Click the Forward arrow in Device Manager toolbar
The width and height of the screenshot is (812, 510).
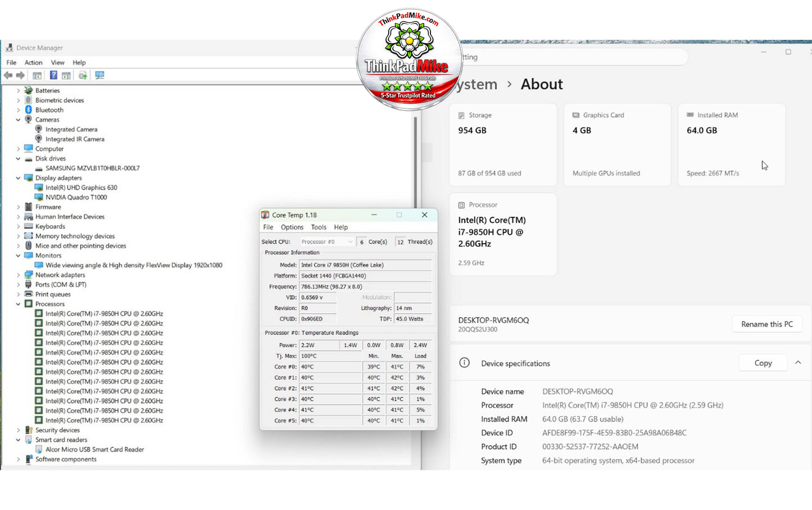20,75
